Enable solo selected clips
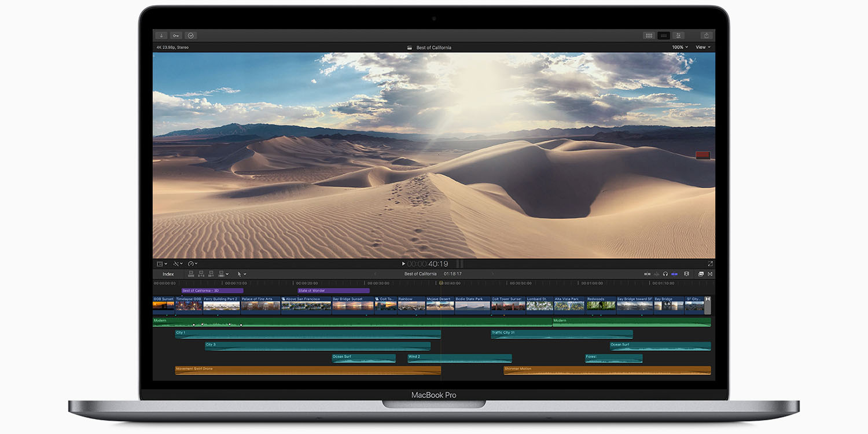Viewport: 868px width, 434px height. point(665,274)
